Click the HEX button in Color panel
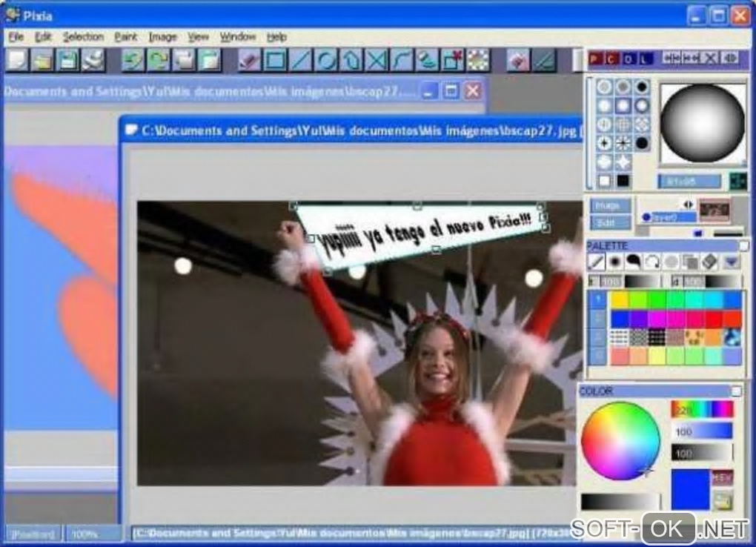756x547 pixels. (x=722, y=477)
